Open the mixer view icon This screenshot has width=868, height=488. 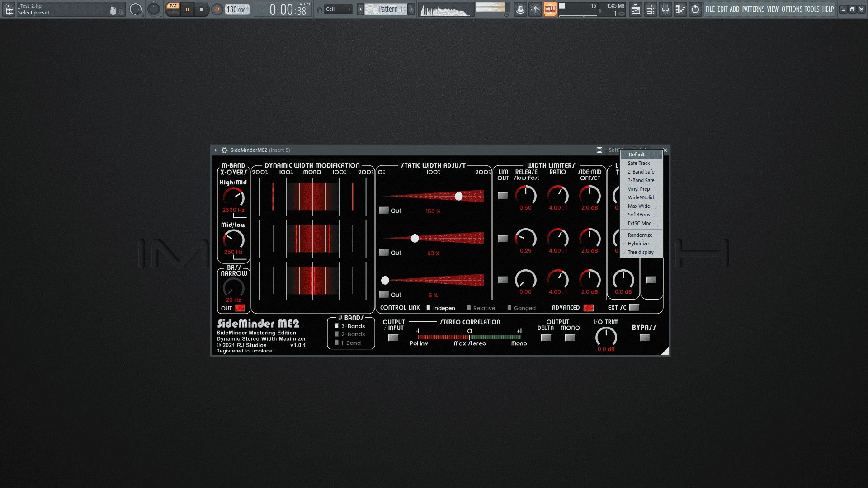pyautogui.click(x=665, y=9)
